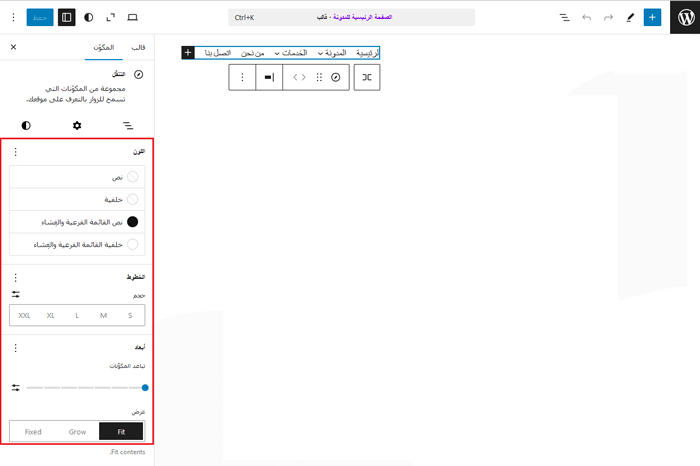Choose Grow width option
The image size is (700, 466).
tap(77, 432)
